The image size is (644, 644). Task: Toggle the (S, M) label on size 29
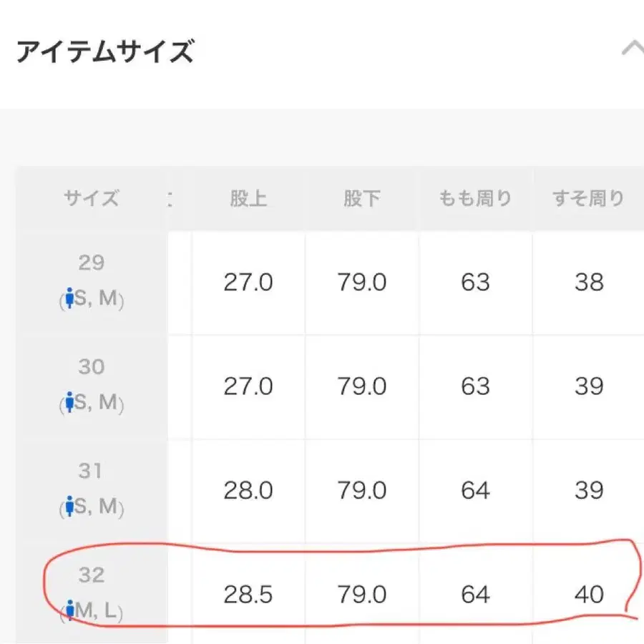pyautogui.click(x=92, y=300)
